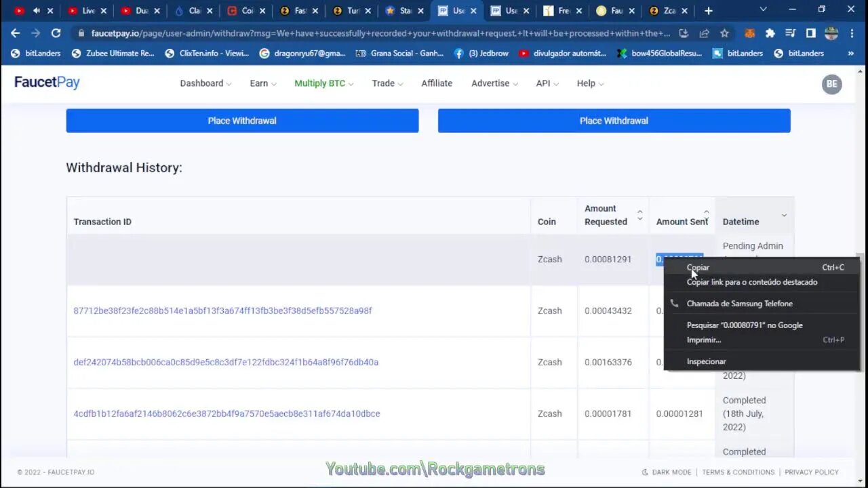This screenshot has height=488, width=868.
Task: Open the dragonryu67 Google bookmark
Action: pos(302,53)
